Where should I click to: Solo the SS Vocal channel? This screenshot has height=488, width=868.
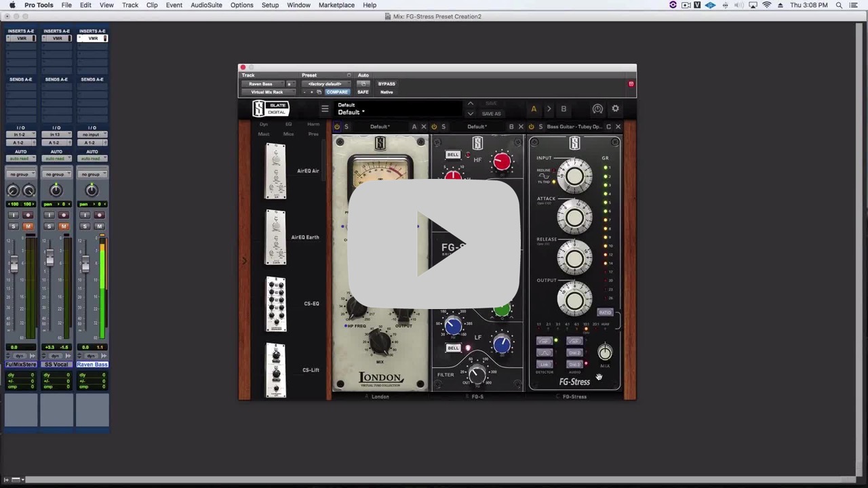(49, 226)
